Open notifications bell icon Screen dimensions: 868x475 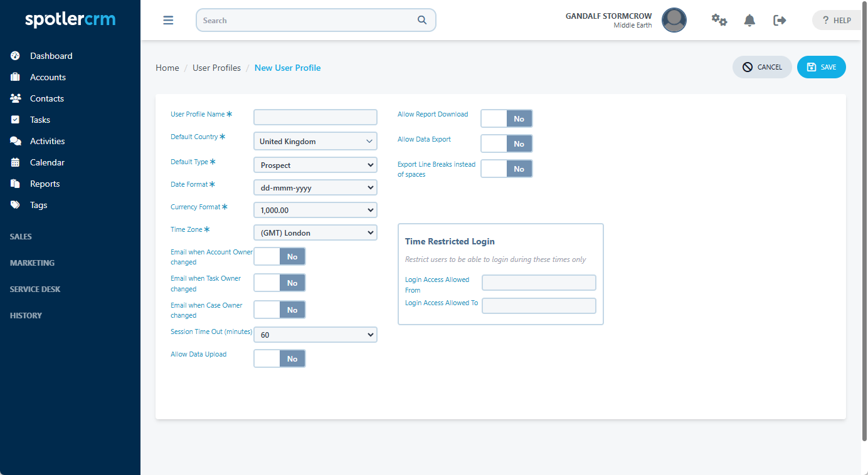tap(749, 20)
